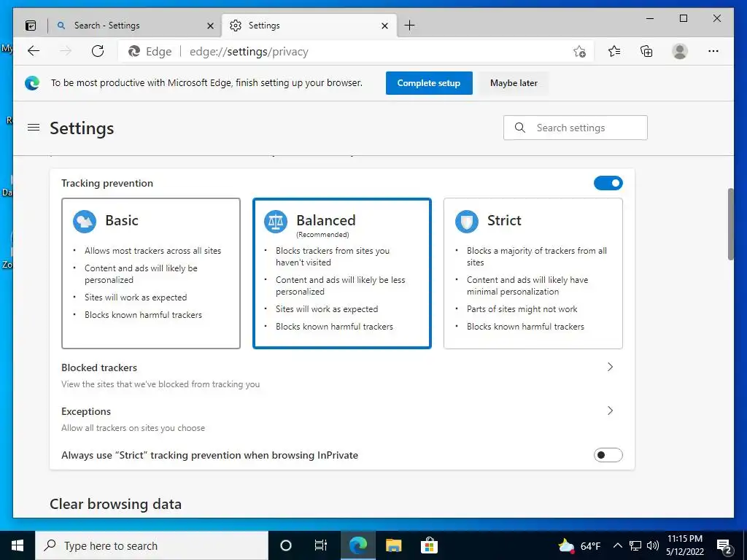
Task: Switch to the Search - Settings tab
Action: click(135, 26)
